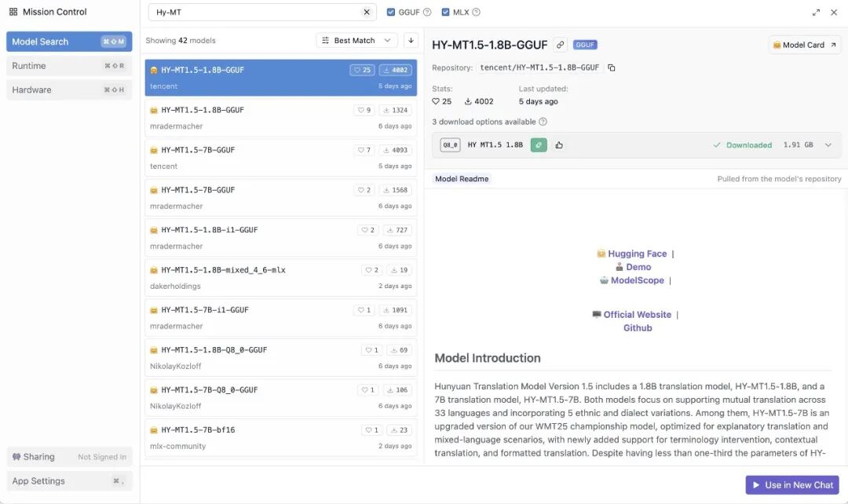Toggle the MLX format checkbox
This screenshot has width=848, height=504.
(446, 13)
